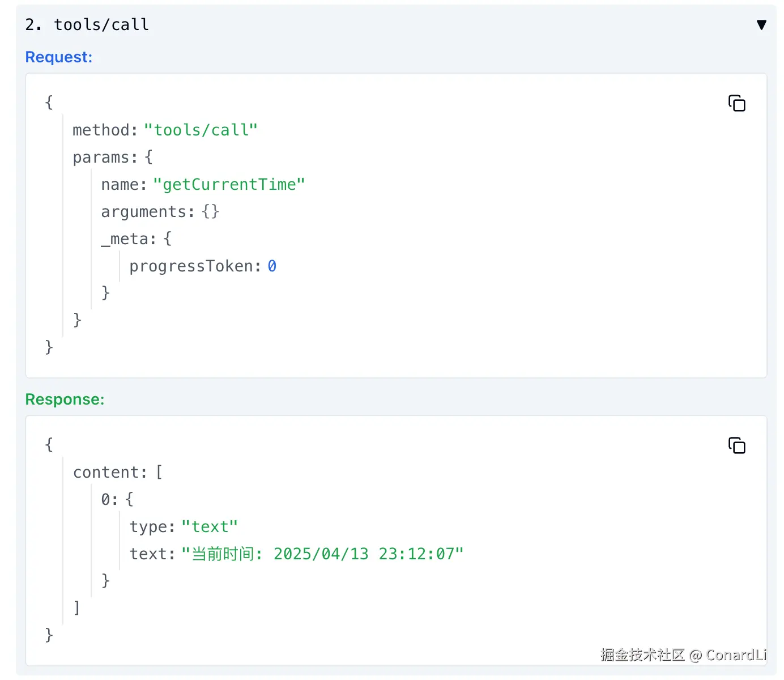Click the text value with current time
Screen dimensions: 784x680
[322, 554]
